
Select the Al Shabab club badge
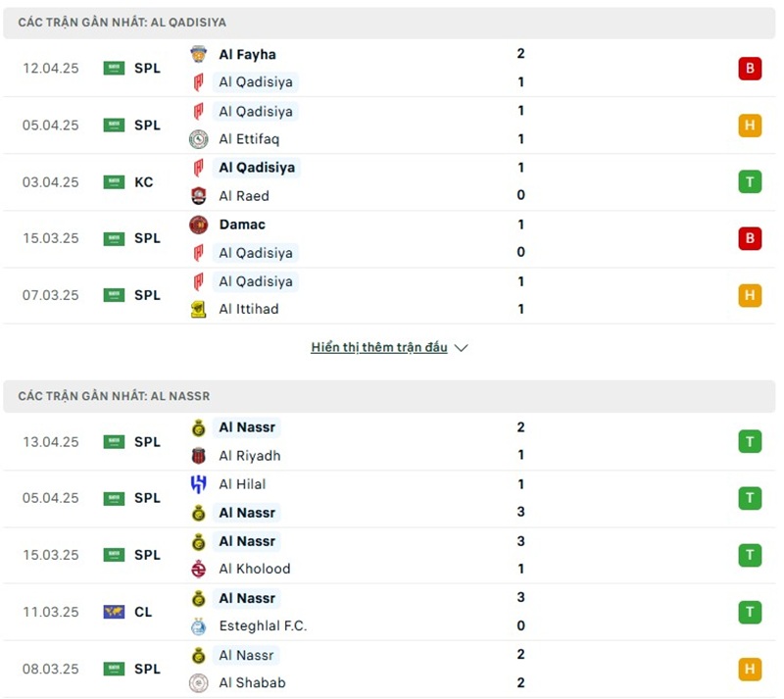coord(201,683)
